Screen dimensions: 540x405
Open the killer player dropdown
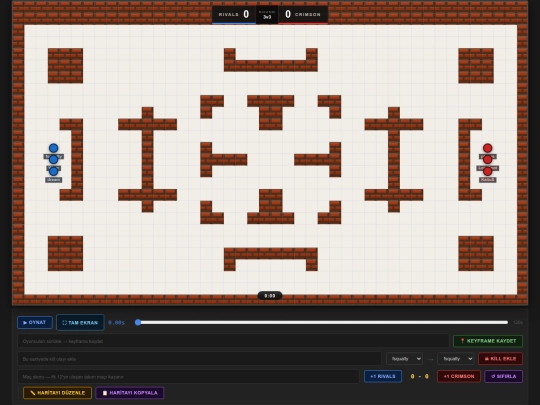(x=404, y=359)
